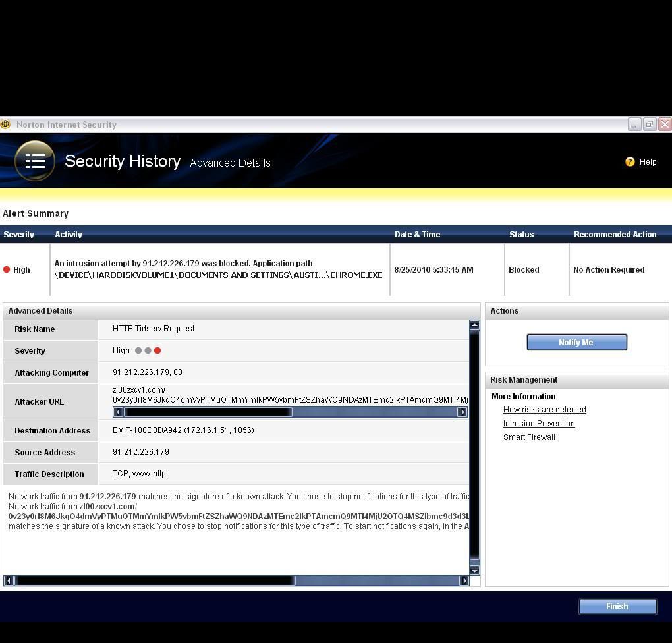The height and width of the screenshot is (643, 672).
Task: Click the Notify Me button
Action: pyautogui.click(x=576, y=342)
